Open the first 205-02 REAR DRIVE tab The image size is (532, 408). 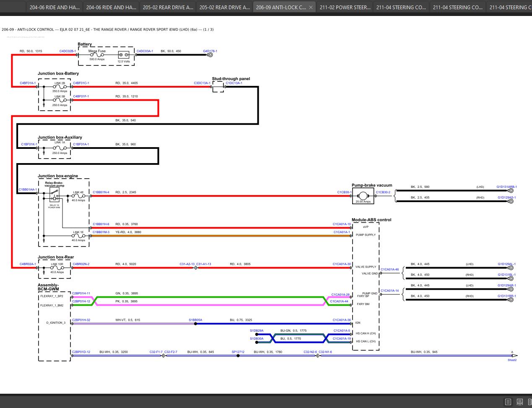tap(168, 8)
